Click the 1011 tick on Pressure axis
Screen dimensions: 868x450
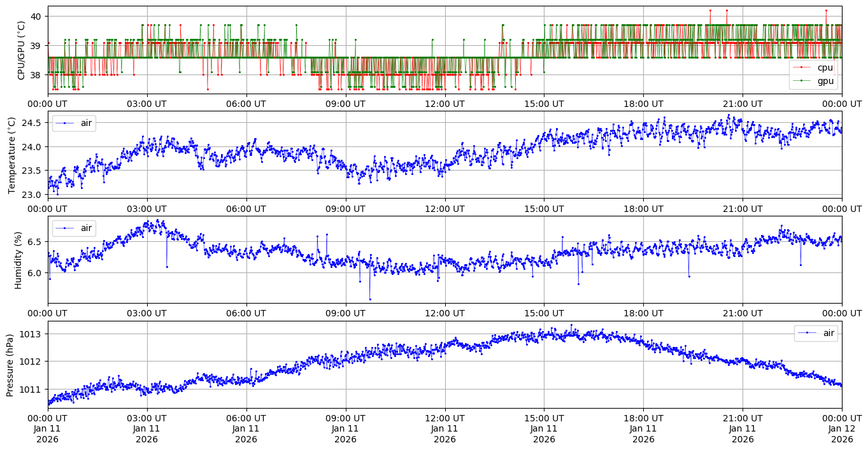(31, 389)
